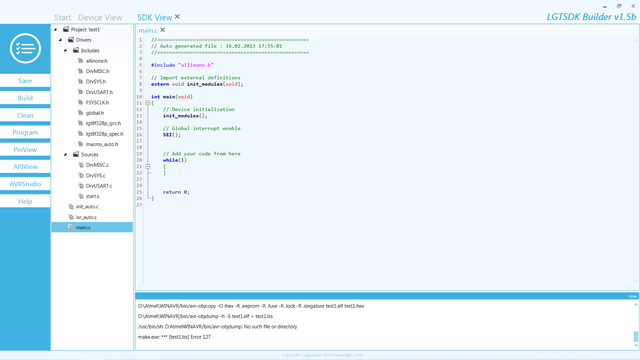Click the Project 'test1' folder icon
Screen dimensions: 640x360
[66, 29]
